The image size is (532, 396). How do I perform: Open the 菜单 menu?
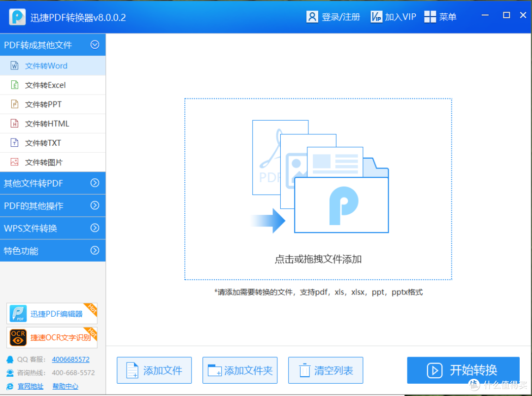coord(447,17)
